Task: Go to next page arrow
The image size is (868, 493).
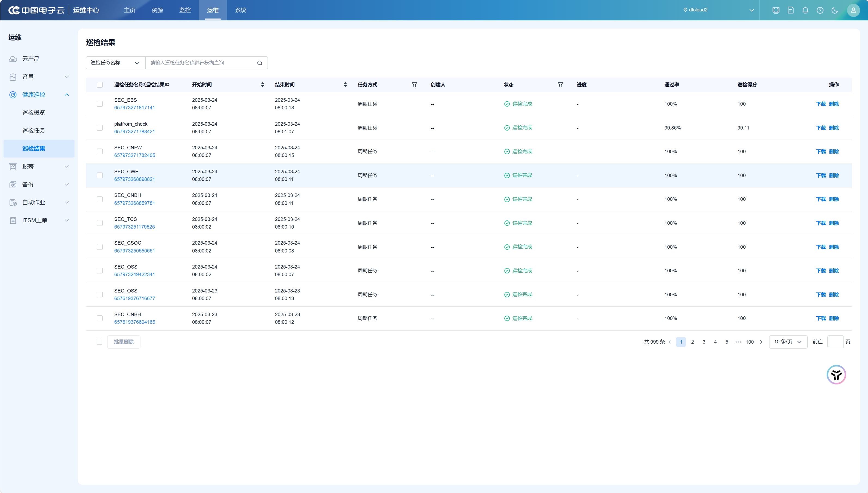Action: coord(761,342)
